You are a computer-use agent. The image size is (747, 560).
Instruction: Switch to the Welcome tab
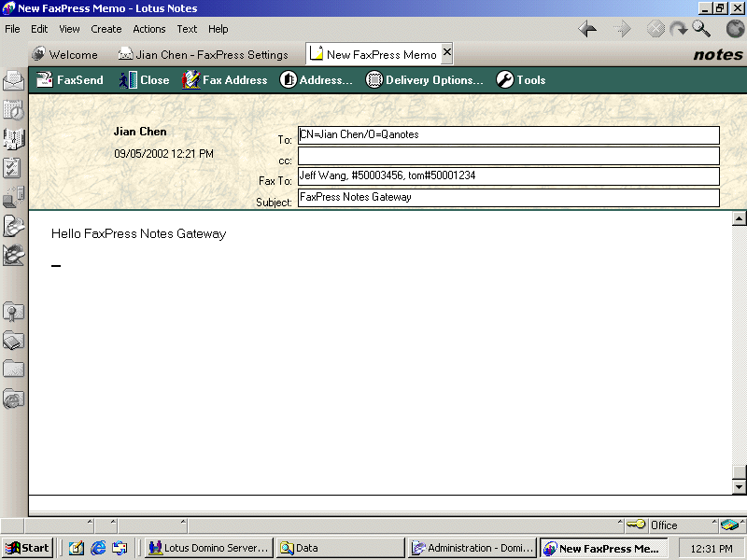point(64,55)
